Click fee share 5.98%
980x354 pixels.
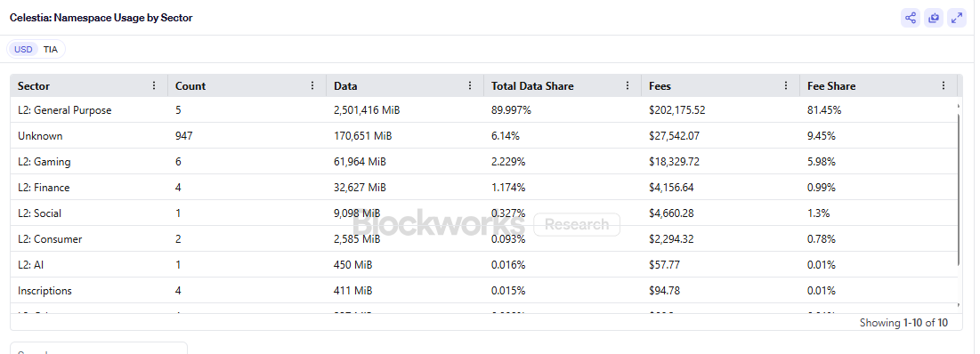pyautogui.click(x=822, y=162)
